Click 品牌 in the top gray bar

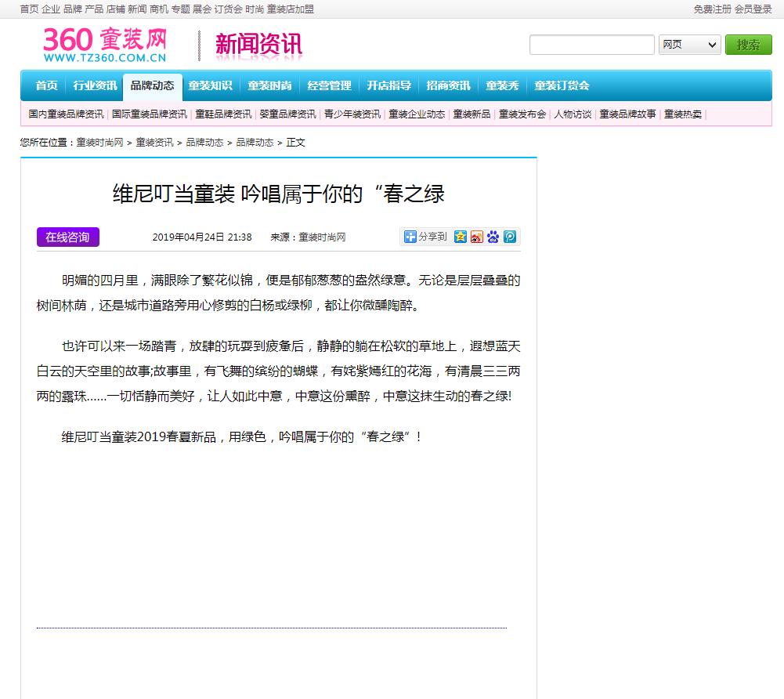[73, 9]
